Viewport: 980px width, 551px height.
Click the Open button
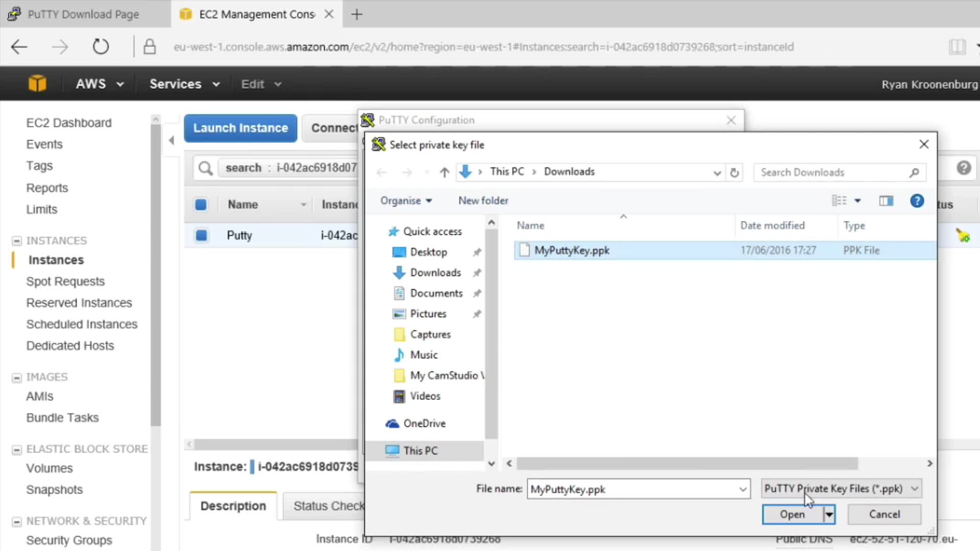point(792,514)
